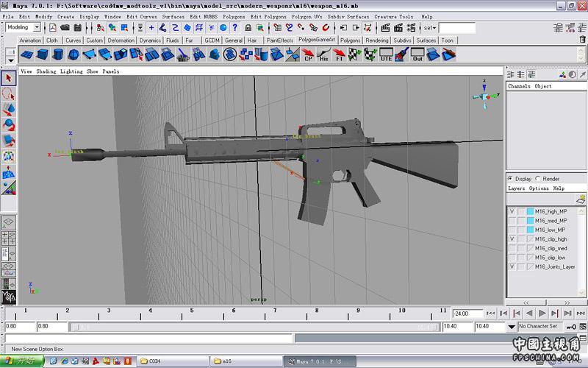Open the Layers menu in layer editor
The height and width of the screenshot is (368, 588).
point(517,188)
